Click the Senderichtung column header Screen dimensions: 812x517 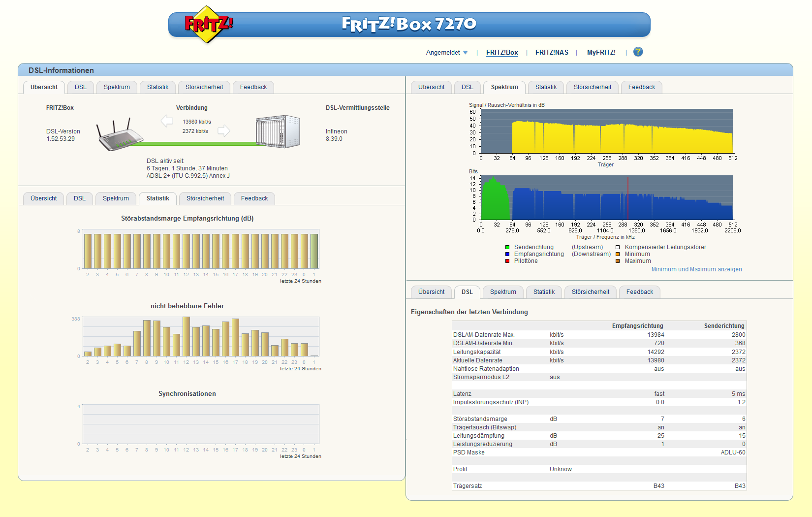tap(724, 326)
